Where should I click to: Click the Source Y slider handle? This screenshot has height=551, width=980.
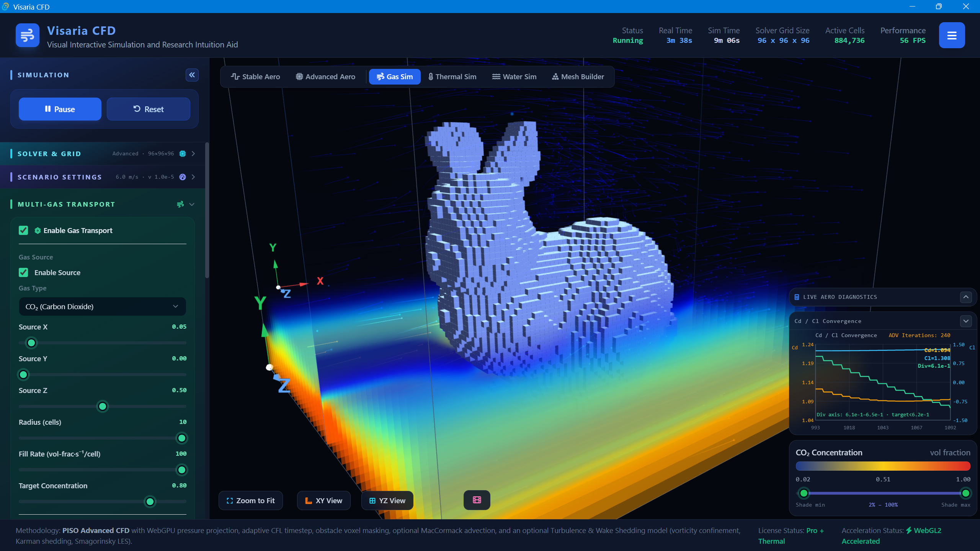[23, 375]
